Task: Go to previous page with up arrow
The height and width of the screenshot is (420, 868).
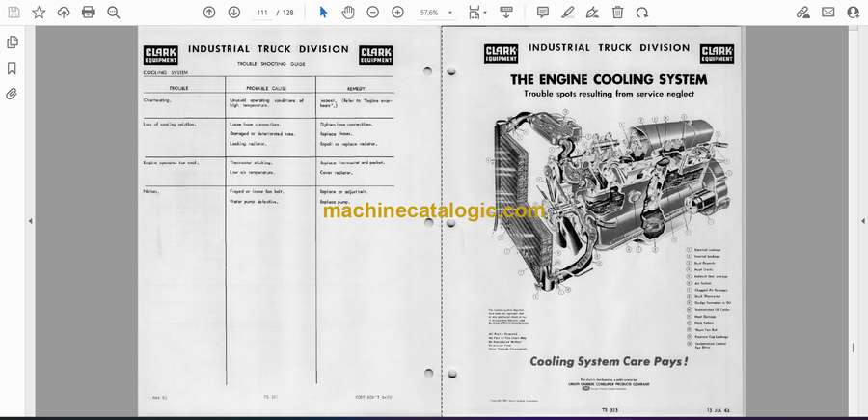Action: point(209,13)
